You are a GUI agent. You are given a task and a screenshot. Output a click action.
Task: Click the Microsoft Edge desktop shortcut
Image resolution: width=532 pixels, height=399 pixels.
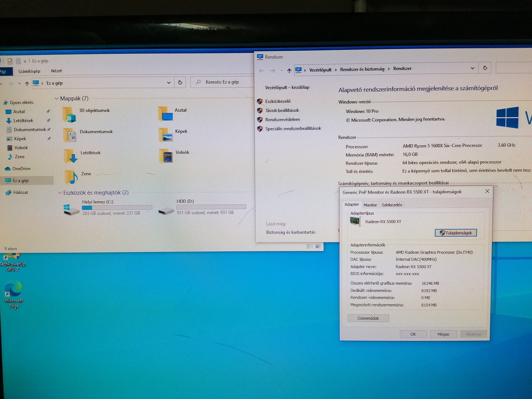pyautogui.click(x=13, y=295)
